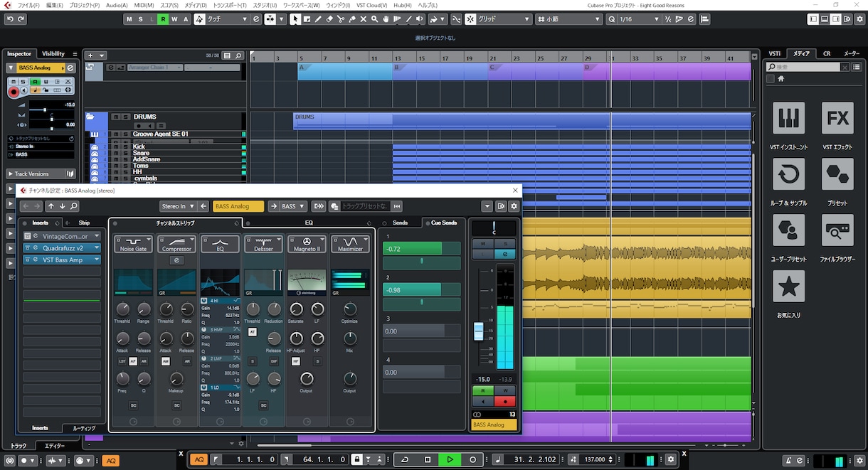Adjust send 2 level slider showing -0.98
Viewport: 868px width, 470px height.
point(420,289)
